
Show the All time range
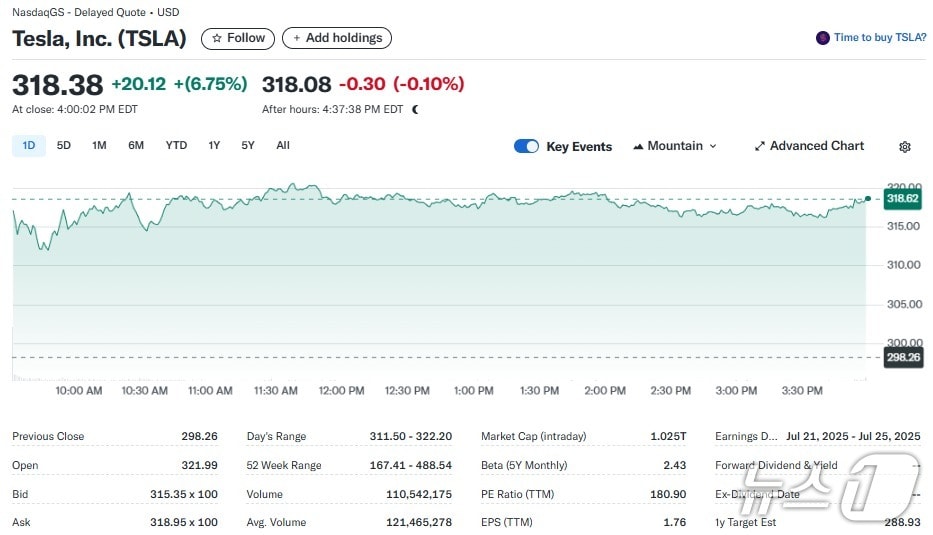pos(283,146)
